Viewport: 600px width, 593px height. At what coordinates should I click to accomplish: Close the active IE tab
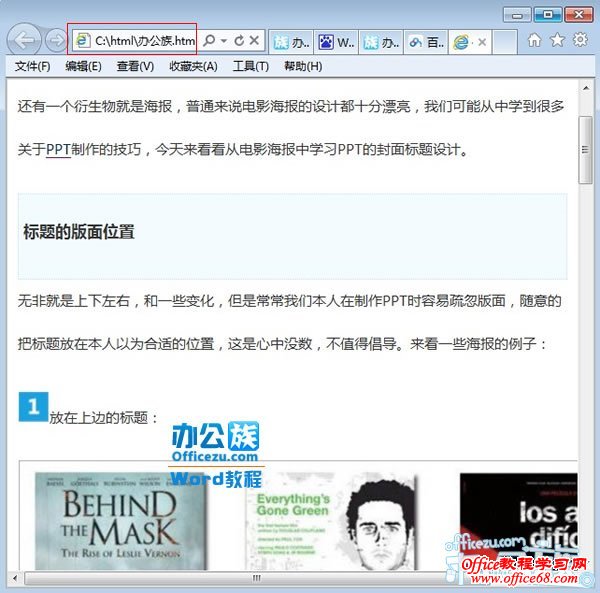click(482, 42)
